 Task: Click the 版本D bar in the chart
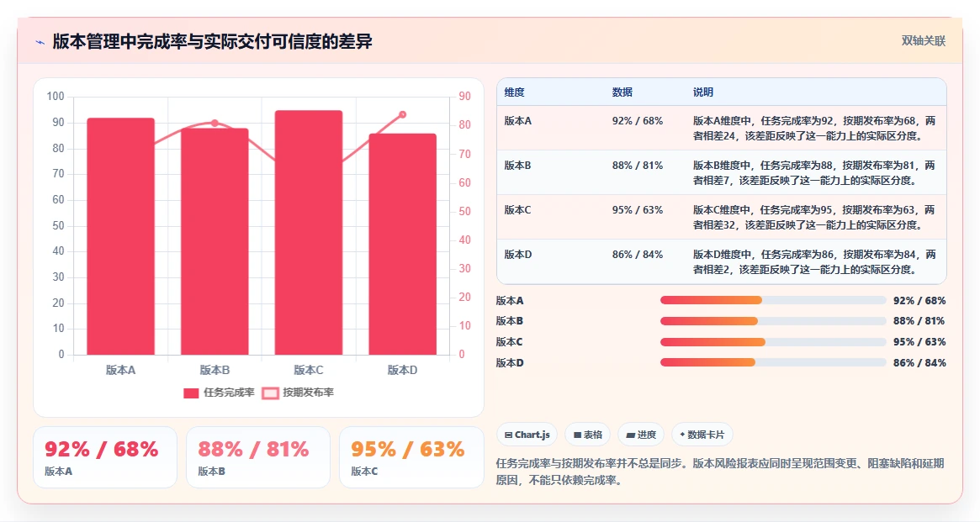click(402, 244)
